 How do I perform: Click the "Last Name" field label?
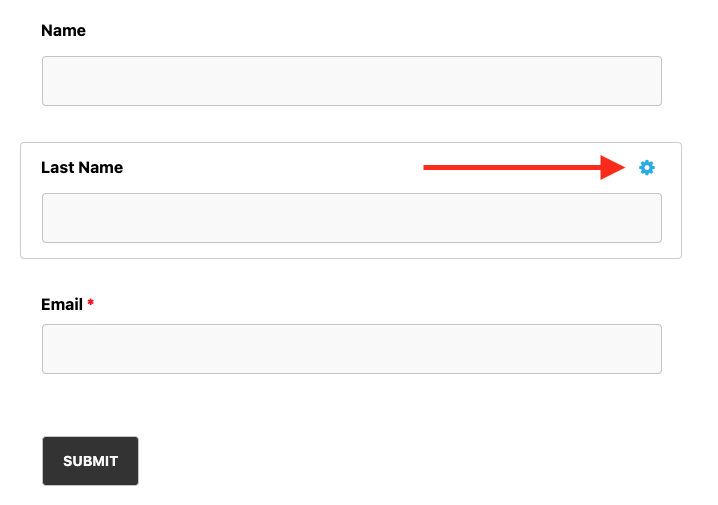82,168
